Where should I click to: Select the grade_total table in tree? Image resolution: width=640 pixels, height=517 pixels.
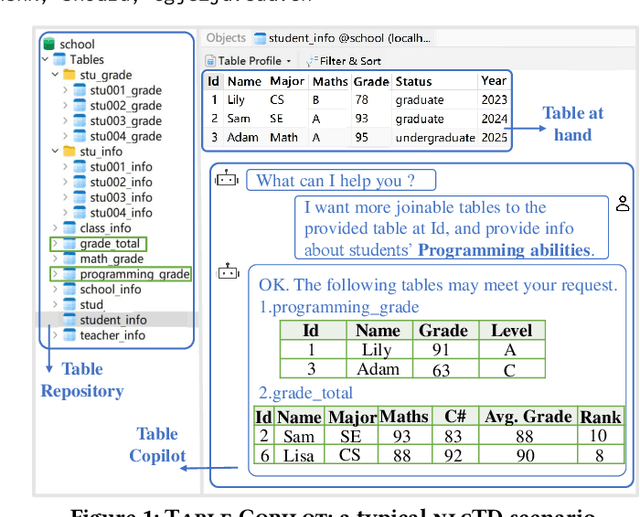[x=110, y=244]
